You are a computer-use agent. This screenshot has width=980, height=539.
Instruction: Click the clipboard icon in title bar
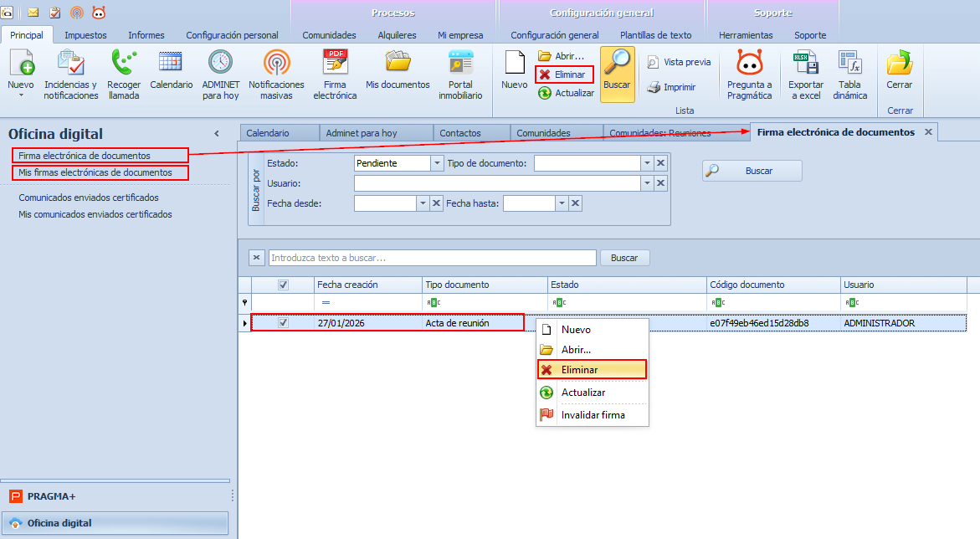tap(55, 12)
